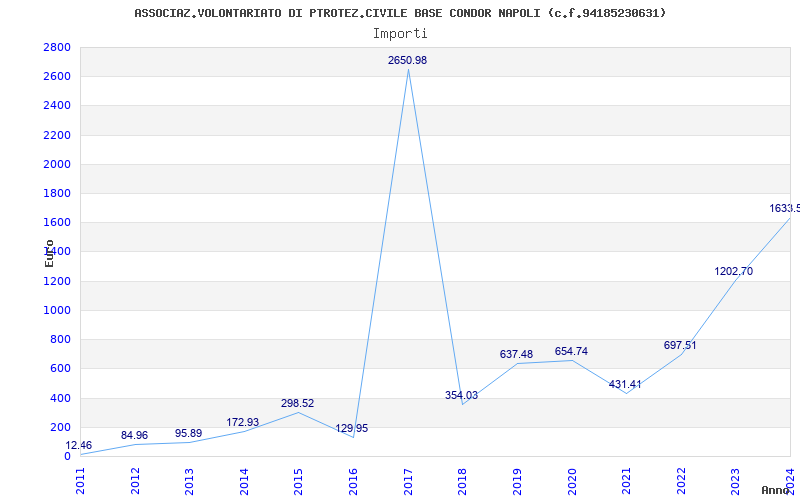Click the chart title with c.f.94185230631
The height and width of the screenshot is (500, 800).
click(401, 13)
